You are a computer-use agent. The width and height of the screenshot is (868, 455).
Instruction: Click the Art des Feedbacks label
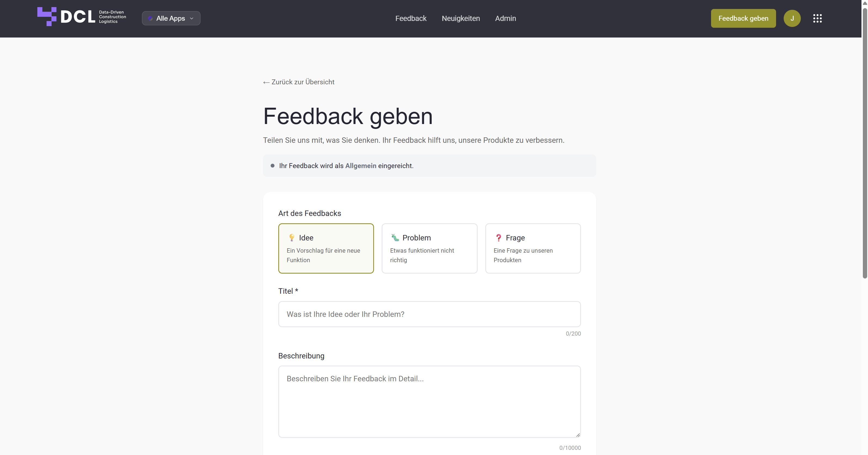309,213
